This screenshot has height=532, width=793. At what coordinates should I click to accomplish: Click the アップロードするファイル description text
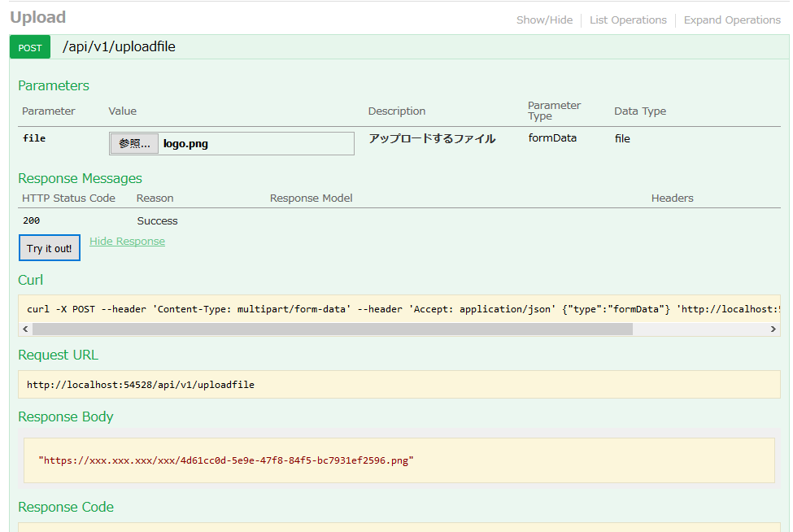432,138
